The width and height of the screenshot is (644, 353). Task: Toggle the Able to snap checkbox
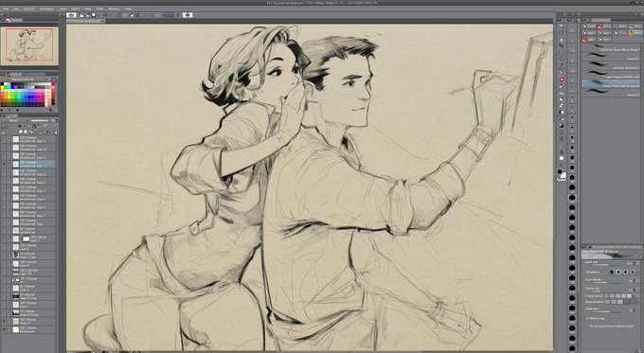tap(587, 319)
